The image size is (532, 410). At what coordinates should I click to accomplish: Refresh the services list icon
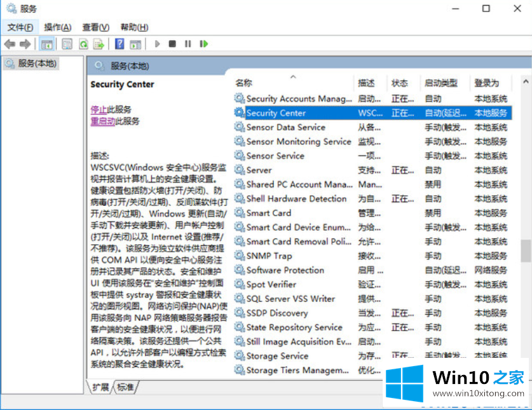[83, 44]
